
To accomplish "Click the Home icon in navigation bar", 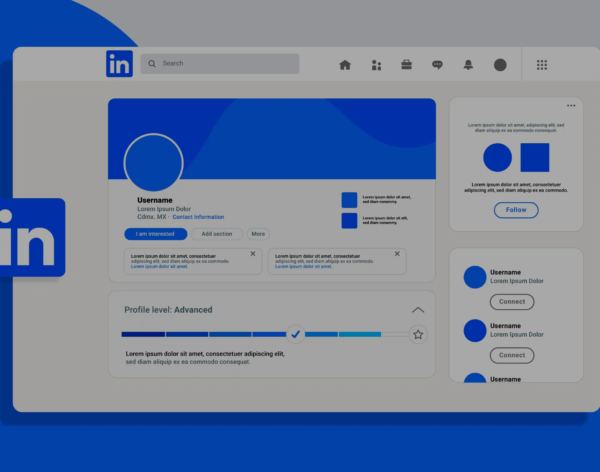I will pos(345,65).
